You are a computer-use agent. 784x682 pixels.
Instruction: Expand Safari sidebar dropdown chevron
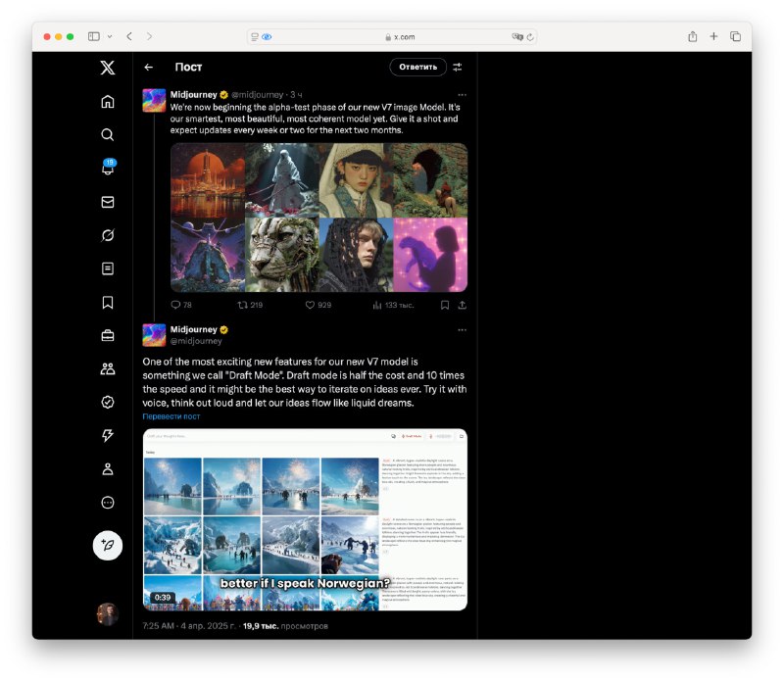click(110, 36)
